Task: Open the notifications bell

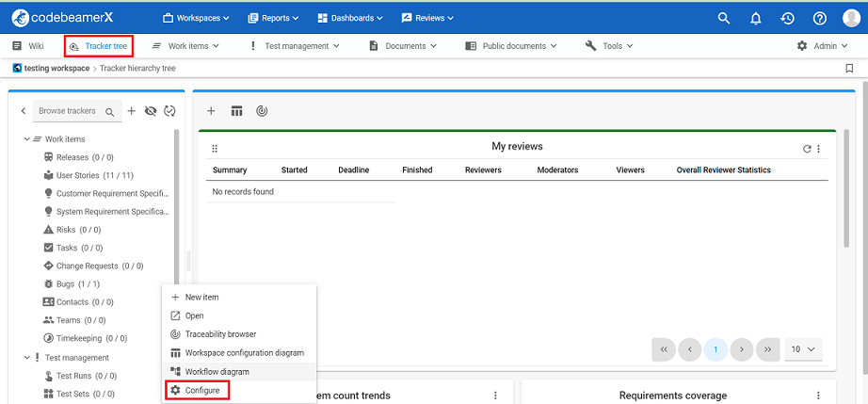Action: point(755,18)
